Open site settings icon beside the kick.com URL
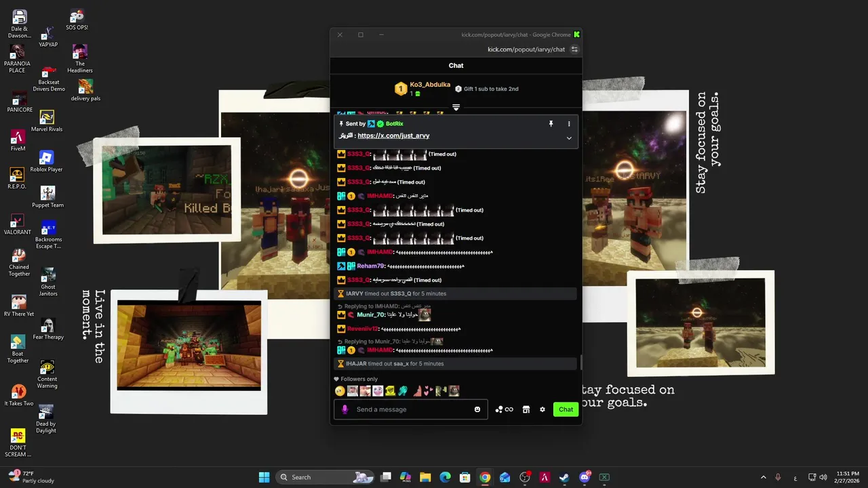Screen dimensions: 868x488 (x=574, y=49)
